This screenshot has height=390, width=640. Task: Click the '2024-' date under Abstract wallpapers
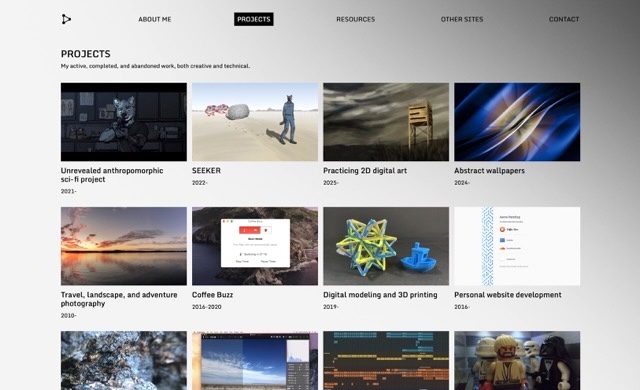[x=462, y=183]
